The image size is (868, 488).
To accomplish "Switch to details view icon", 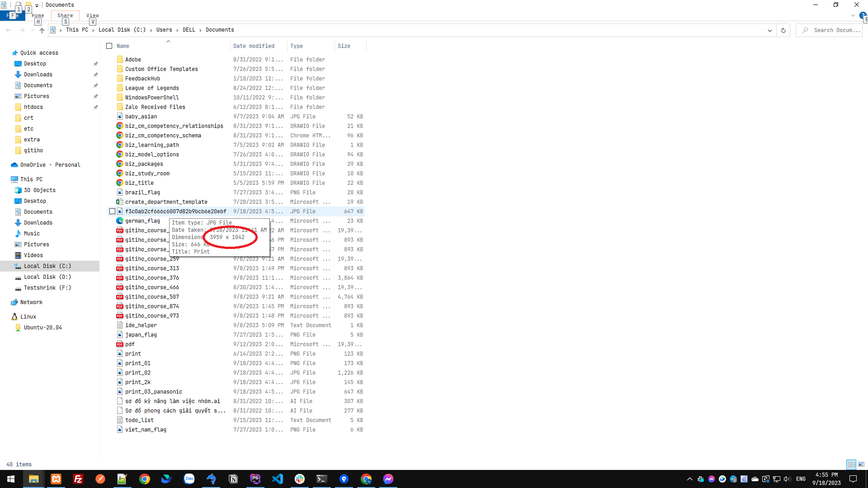I will point(851,464).
